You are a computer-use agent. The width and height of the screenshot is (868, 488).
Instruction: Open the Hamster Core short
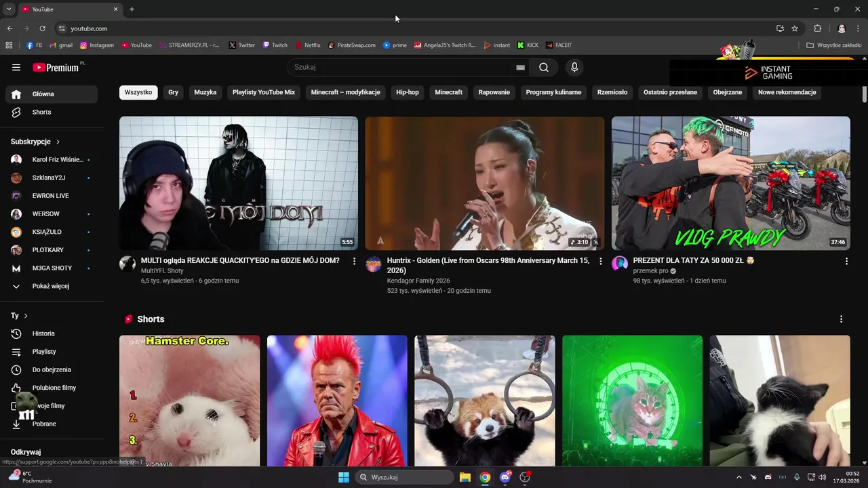(x=189, y=401)
